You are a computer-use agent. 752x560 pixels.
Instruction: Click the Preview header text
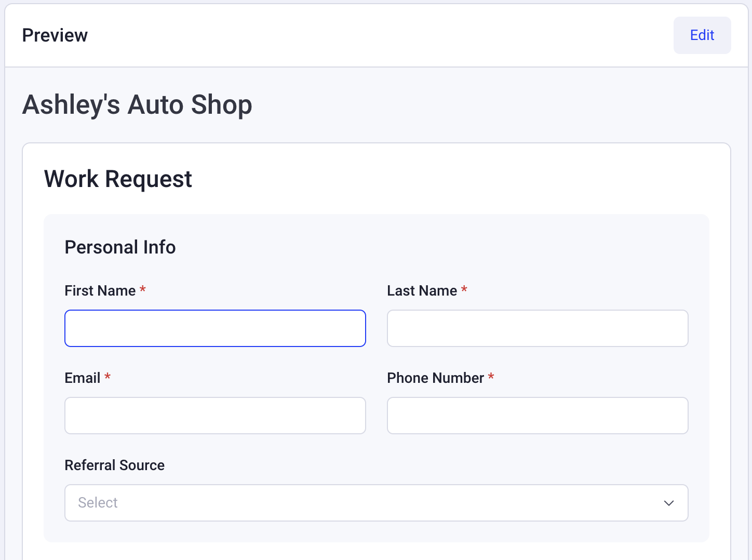[55, 35]
